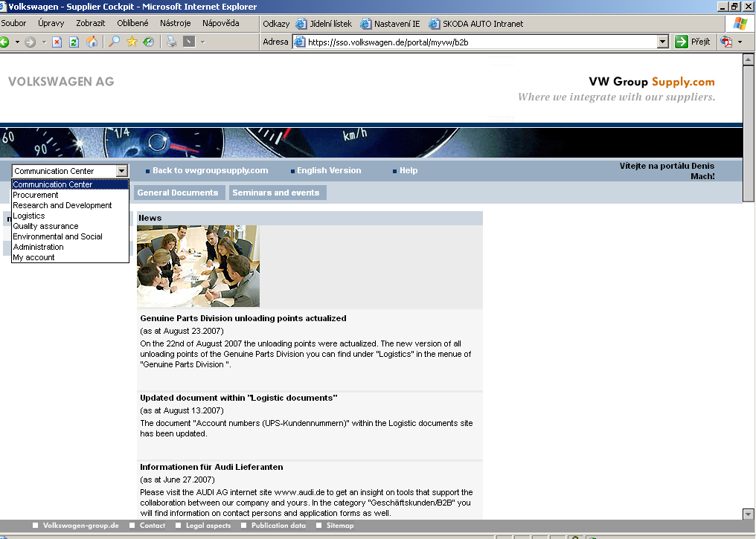Click Back to vwgroupsupply.com link
Screen dimensions: 756x539
click(x=211, y=170)
